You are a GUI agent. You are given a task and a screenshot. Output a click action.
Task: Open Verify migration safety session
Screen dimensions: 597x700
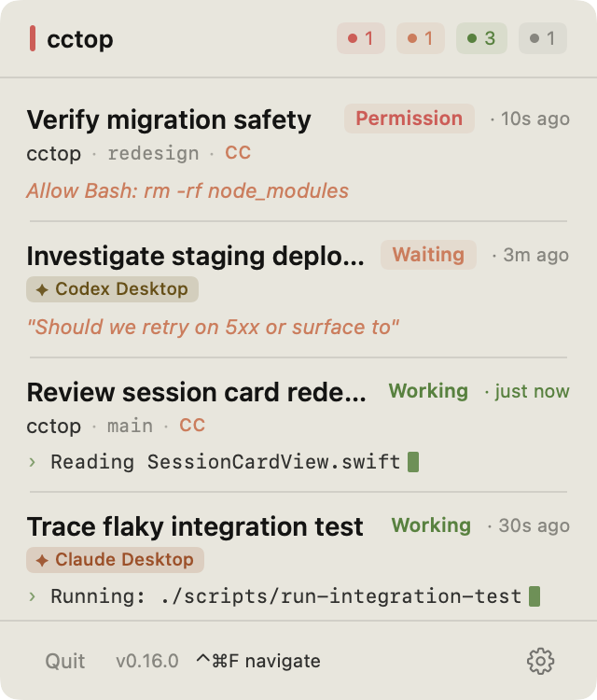click(169, 119)
